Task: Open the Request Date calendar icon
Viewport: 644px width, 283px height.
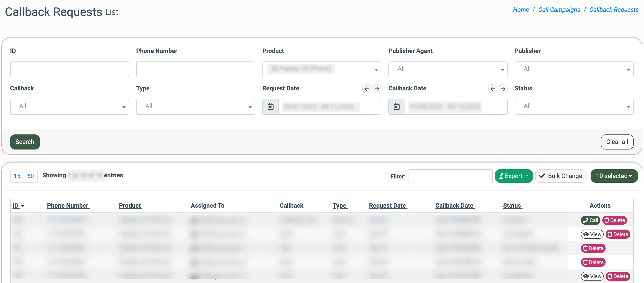Action: [x=270, y=107]
